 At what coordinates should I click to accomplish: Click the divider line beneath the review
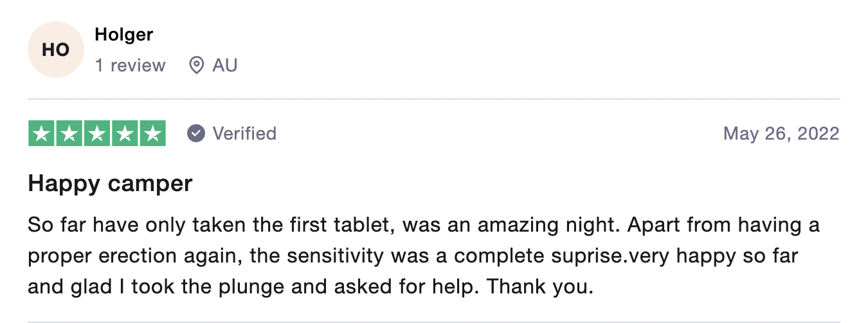click(434, 321)
